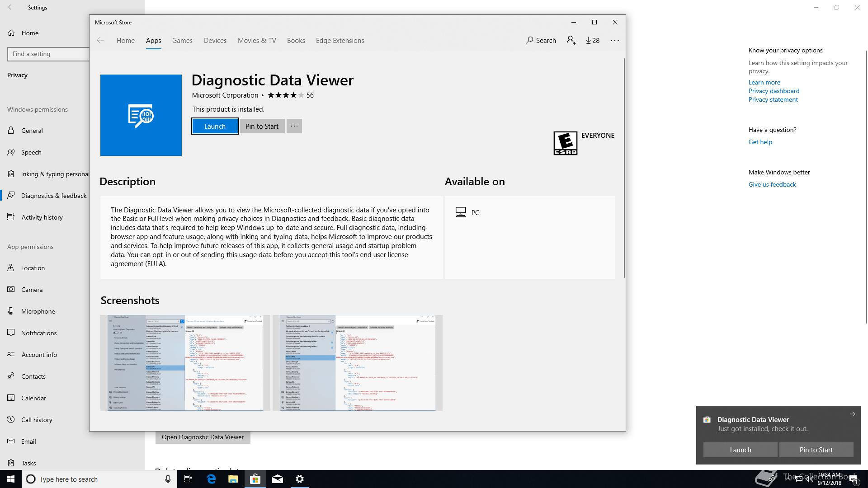Open Downloads and updates showing 28
Viewport: 868px width, 488px height.
pyautogui.click(x=593, y=40)
